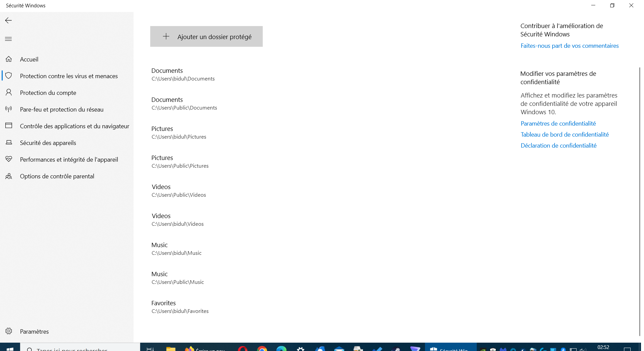This screenshot has height=351, width=644.
Task: Click the Paramètres gear icon
Action: tap(9, 331)
